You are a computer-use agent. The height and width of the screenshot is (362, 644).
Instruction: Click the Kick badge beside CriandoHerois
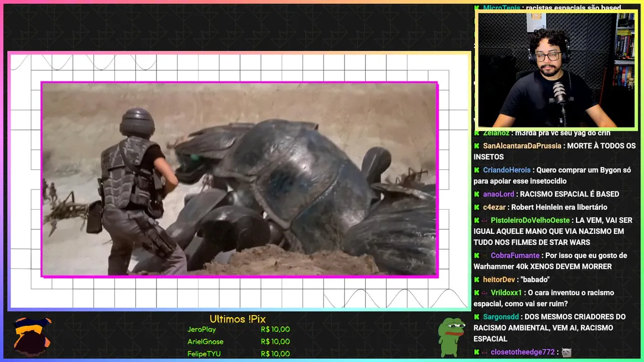point(476,170)
